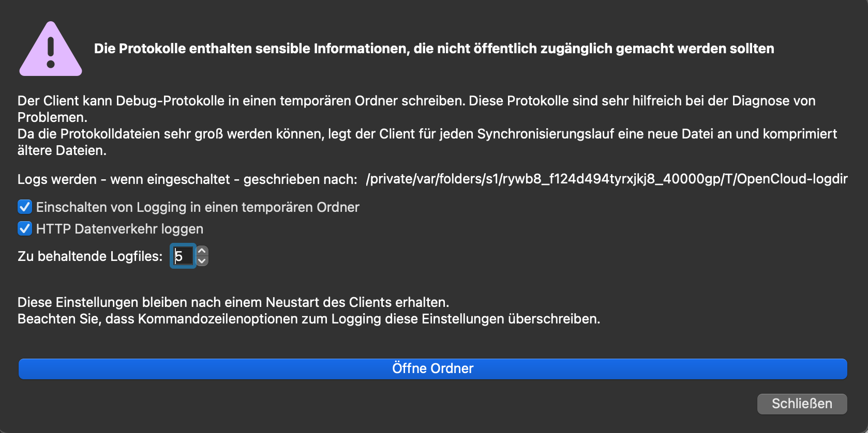
Task: Click the word Problemen in the description
Action: click(x=52, y=117)
